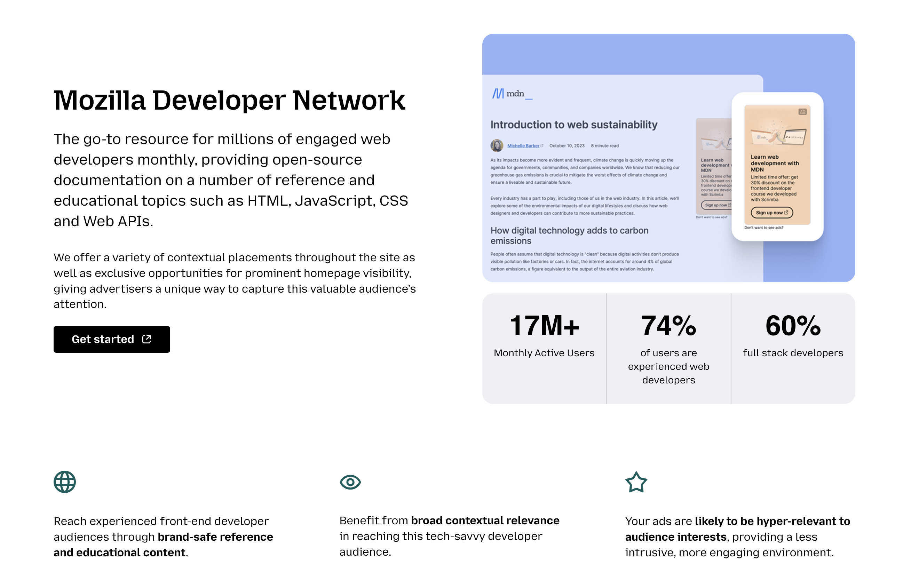Click the author avatar beside Michelle Barker
This screenshot has width=911, height=588.
coord(497,145)
